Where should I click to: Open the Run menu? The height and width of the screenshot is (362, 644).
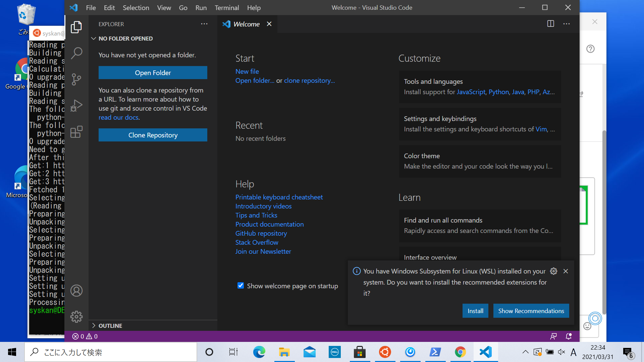(201, 7)
